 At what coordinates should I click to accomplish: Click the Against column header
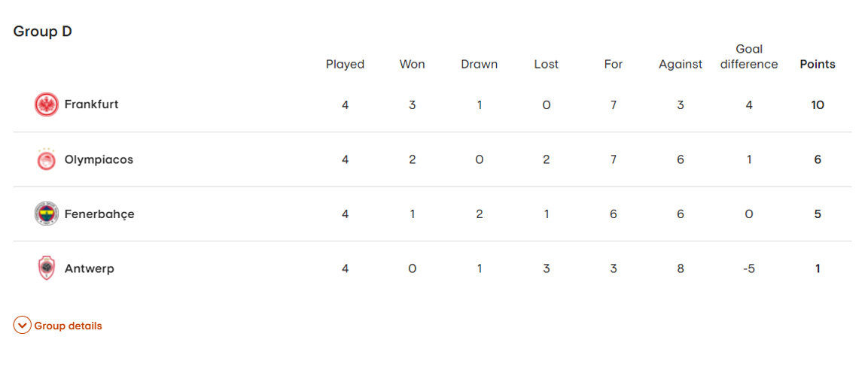(x=681, y=65)
